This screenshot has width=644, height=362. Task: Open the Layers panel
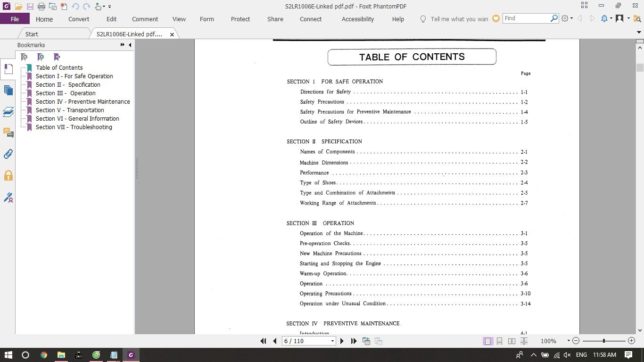[8, 112]
